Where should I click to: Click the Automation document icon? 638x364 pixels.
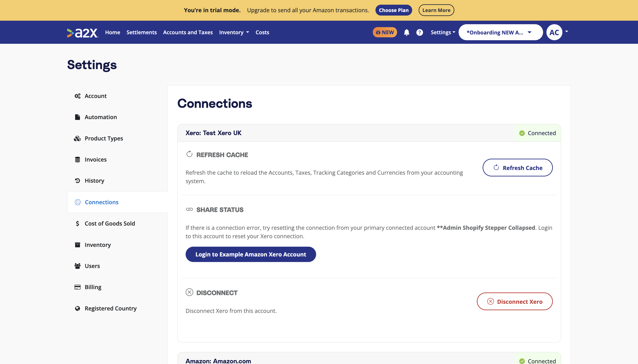tap(78, 117)
